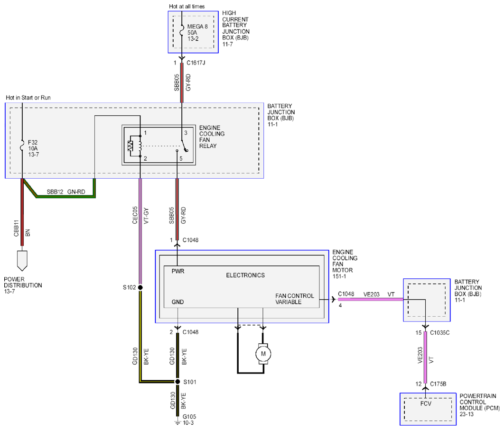Image resolution: width=504 pixels, height=430 pixels.
Task: Click the F32 fuse symbol
Action: coord(22,146)
